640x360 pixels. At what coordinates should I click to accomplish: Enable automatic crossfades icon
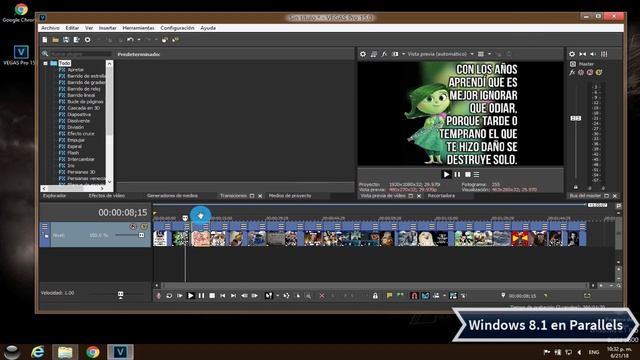point(425,296)
